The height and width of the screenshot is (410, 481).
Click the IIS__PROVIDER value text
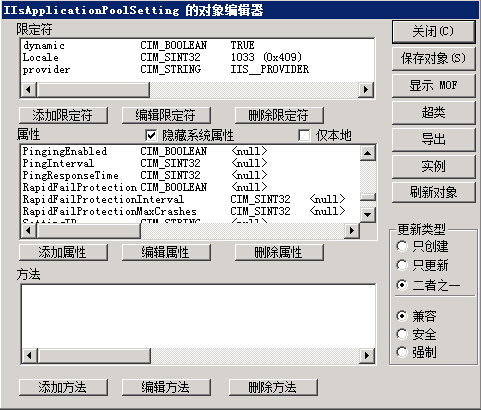click(x=270, y=69)
